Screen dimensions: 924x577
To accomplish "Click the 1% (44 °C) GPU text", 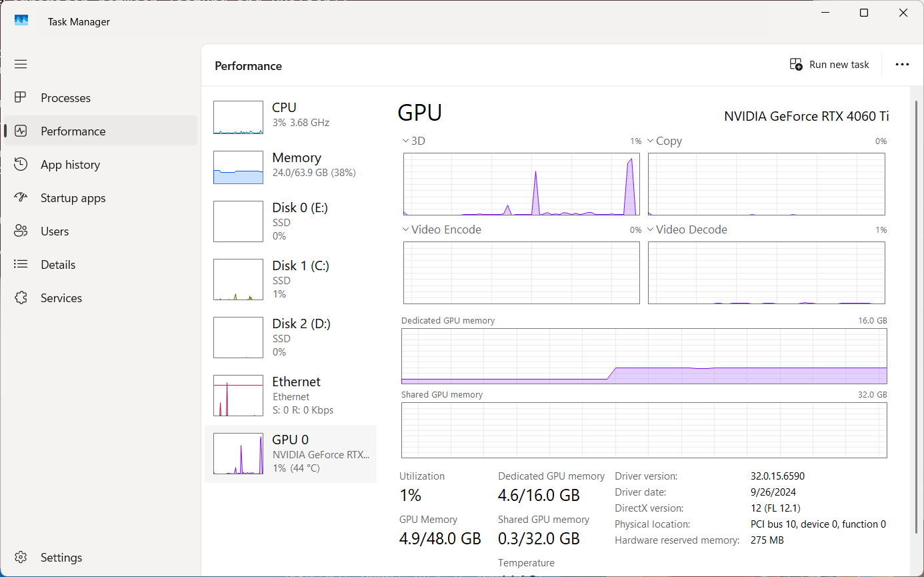I will point(296,468).
